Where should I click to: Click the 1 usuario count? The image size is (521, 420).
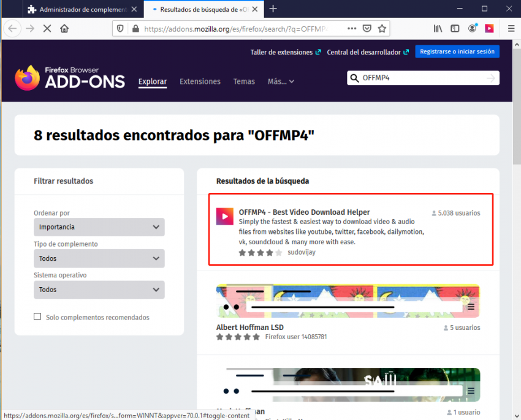pos(463,413)
